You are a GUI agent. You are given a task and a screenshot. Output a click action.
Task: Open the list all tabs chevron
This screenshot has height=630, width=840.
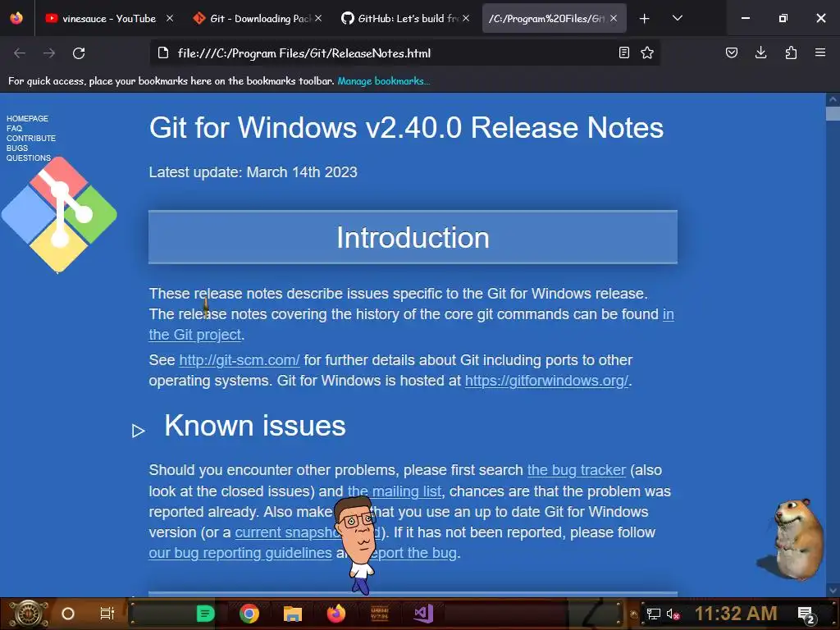click(x=677, y=18)
